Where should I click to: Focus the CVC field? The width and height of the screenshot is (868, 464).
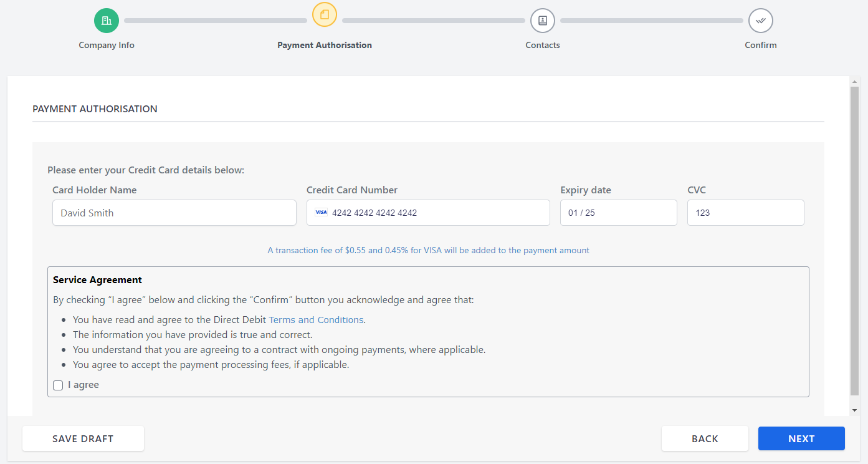pos(746,213)
